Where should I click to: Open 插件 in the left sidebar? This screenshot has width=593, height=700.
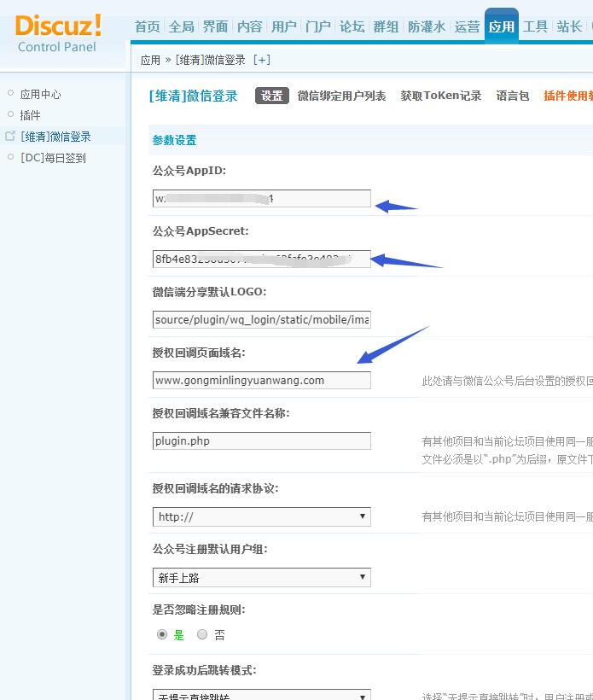[x=31, y=115]
